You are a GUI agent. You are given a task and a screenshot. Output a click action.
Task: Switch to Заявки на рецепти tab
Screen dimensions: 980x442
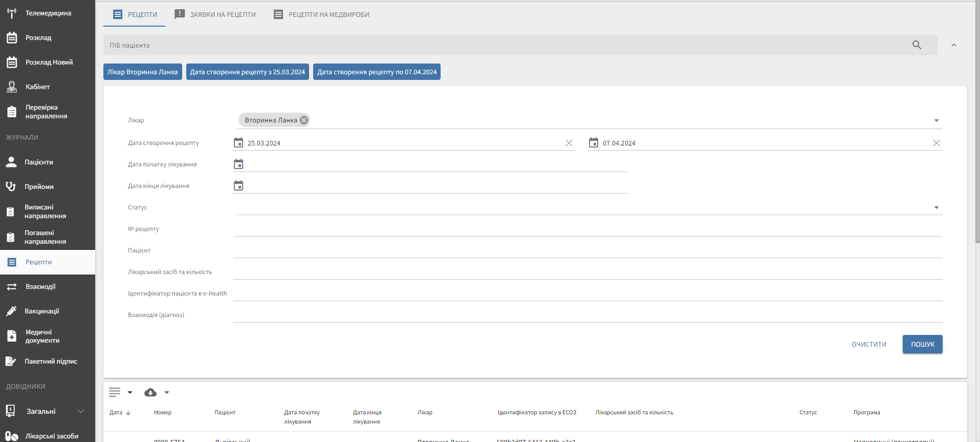pos(215,15)
